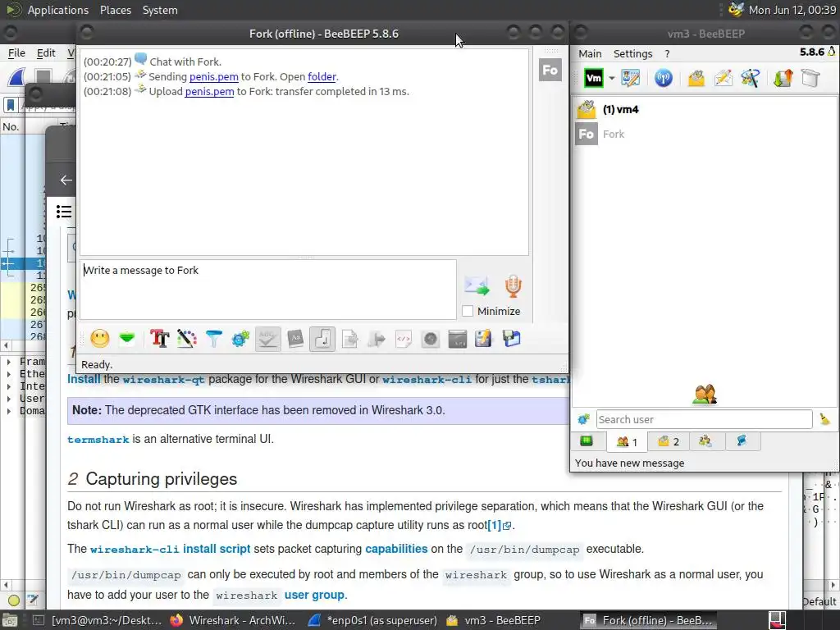Select Fork in the user list
This screenshot has height=630, width=840.
tap(705, 134)
